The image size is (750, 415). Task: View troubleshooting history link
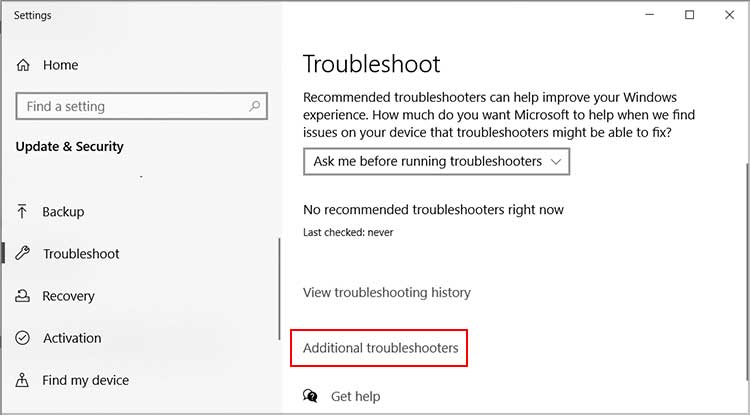click(387, 292)
